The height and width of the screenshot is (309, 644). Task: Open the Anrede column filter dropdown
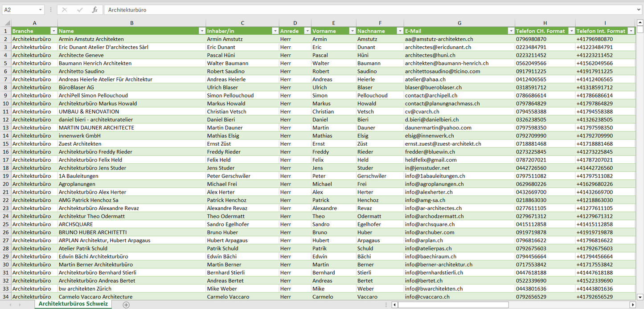point(307,31)
